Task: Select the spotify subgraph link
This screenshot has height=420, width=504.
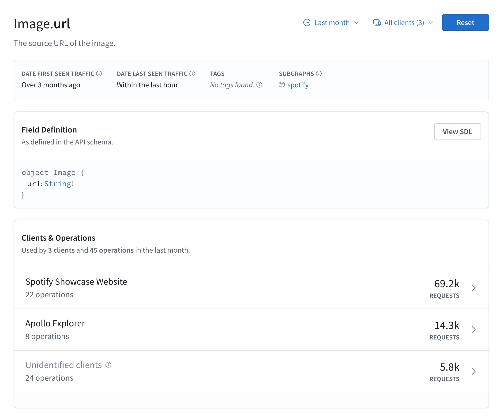Action: 298,85
